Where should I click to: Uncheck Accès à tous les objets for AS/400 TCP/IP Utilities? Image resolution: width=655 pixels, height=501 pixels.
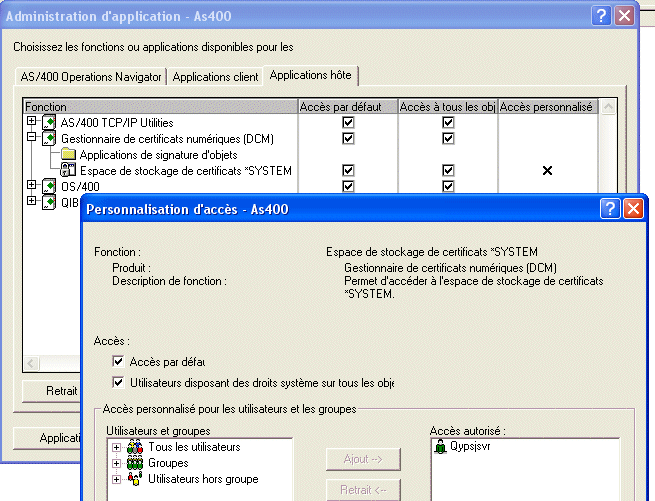pos(448,122)
